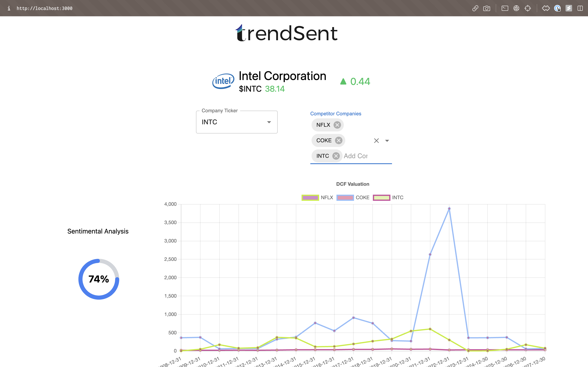Remove the COKE competitor chip
Screen dimensions: 588x367
339,141
